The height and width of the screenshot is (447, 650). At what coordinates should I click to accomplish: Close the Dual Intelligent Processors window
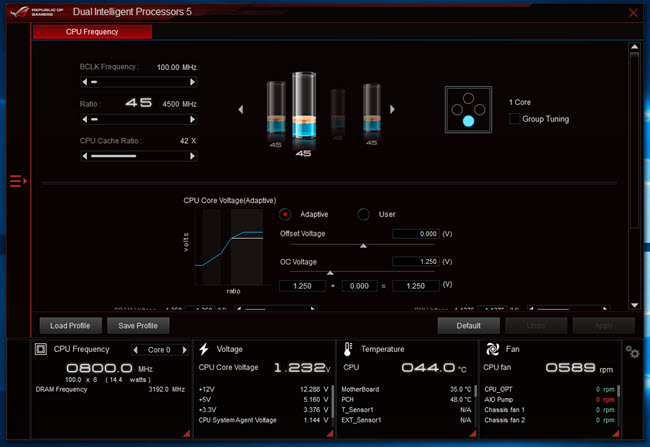pyautogui.click(x=633, y=13)
